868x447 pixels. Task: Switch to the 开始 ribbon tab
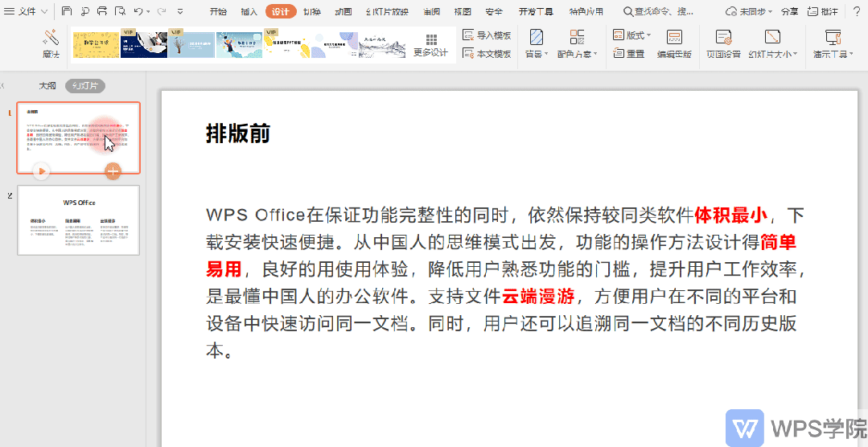[x=219, y=11]
